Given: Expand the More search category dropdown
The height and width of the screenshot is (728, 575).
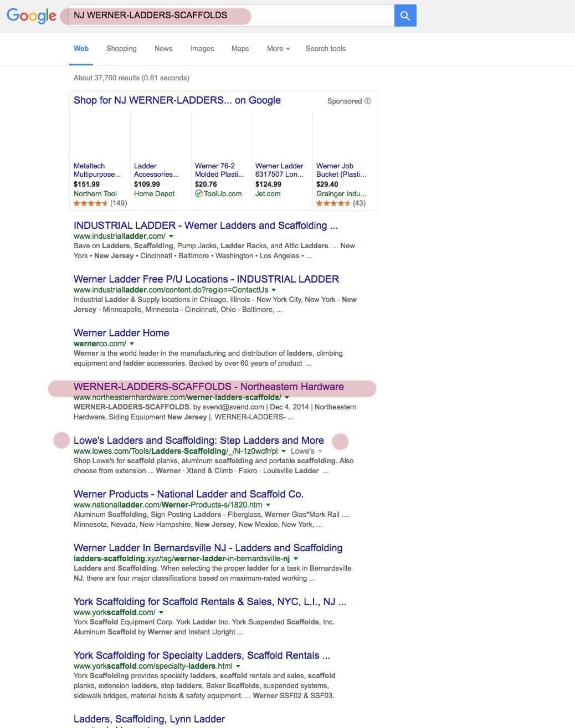Looking at the screenshot, I should click(x=278, y=49).
